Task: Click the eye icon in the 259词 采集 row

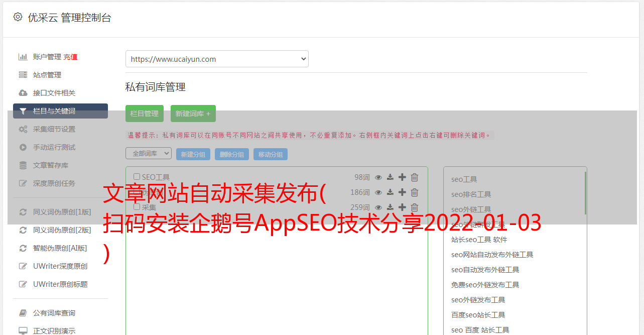Action: click(x=378, y=207)
